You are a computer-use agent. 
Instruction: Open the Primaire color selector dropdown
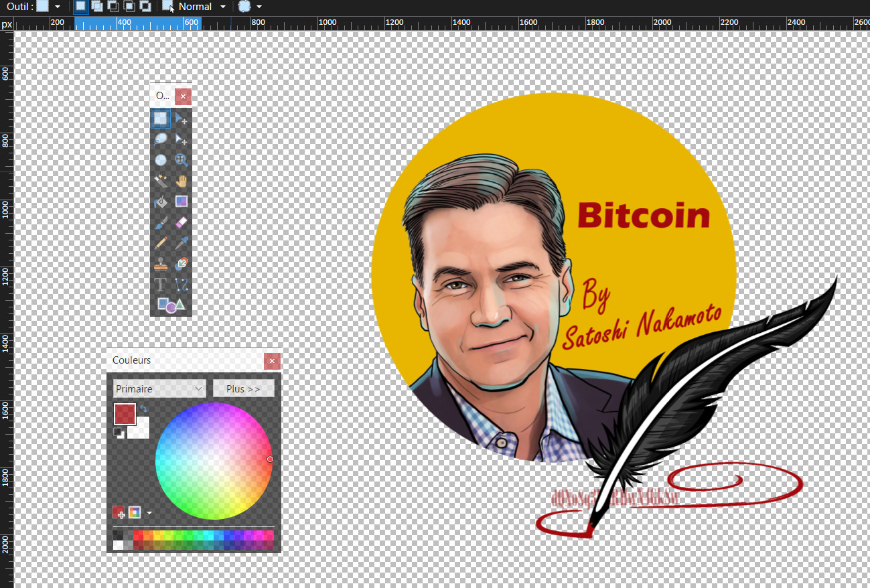click(159, 388)
